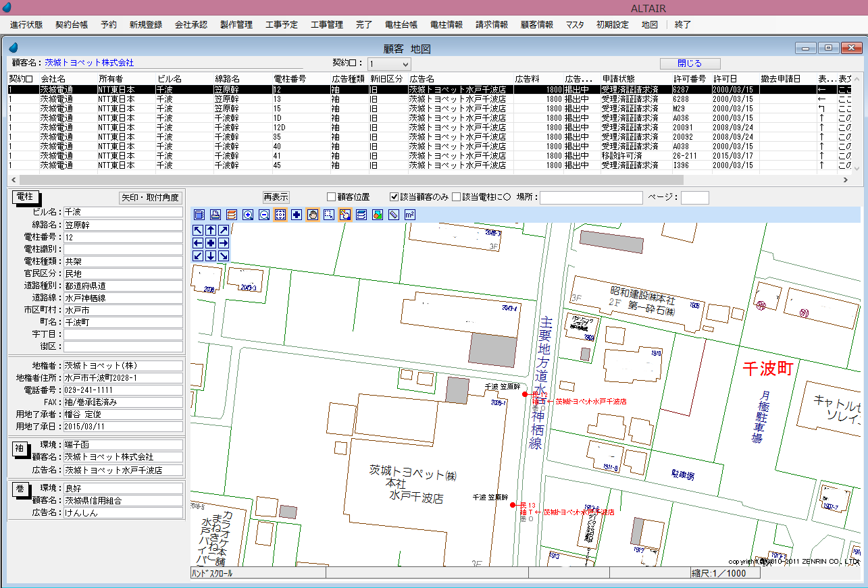
Task: Pan map right with right arrow
Action: coord(224,243)
